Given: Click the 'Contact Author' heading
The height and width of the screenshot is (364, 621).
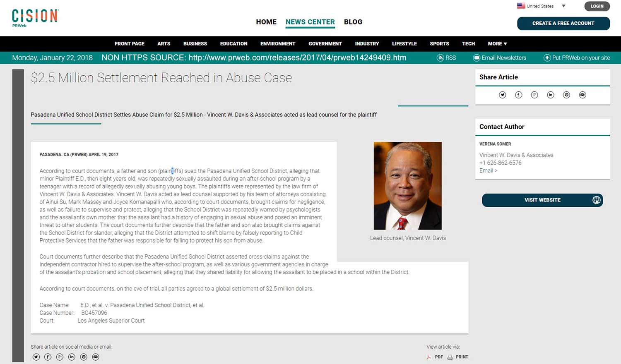Looking at the screenshot, I should pos(502,127).
